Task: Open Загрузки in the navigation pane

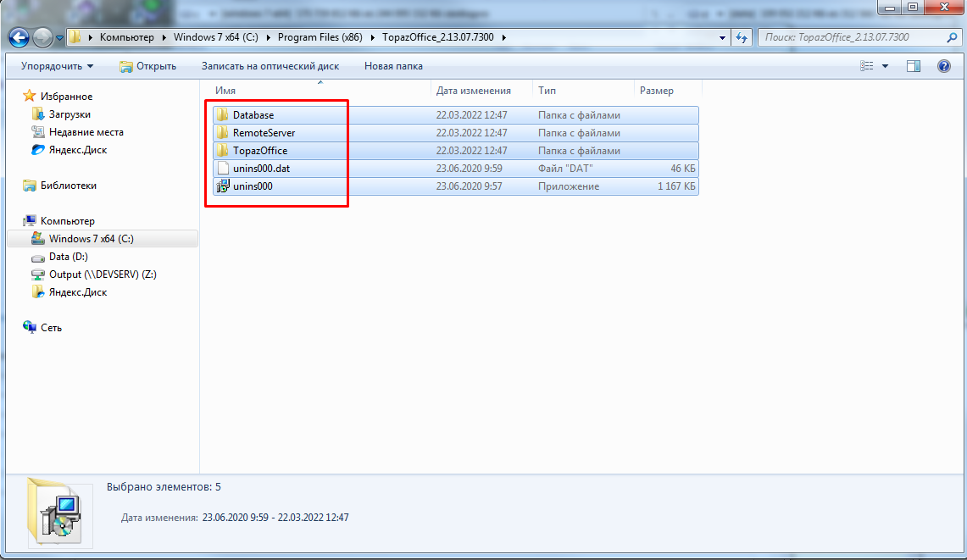Action: (69, 114)
